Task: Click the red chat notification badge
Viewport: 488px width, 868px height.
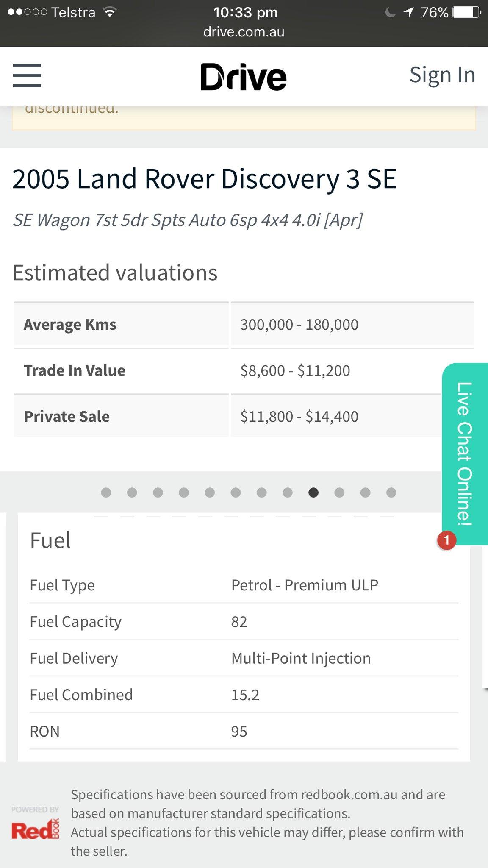Action: pos(446,540)
